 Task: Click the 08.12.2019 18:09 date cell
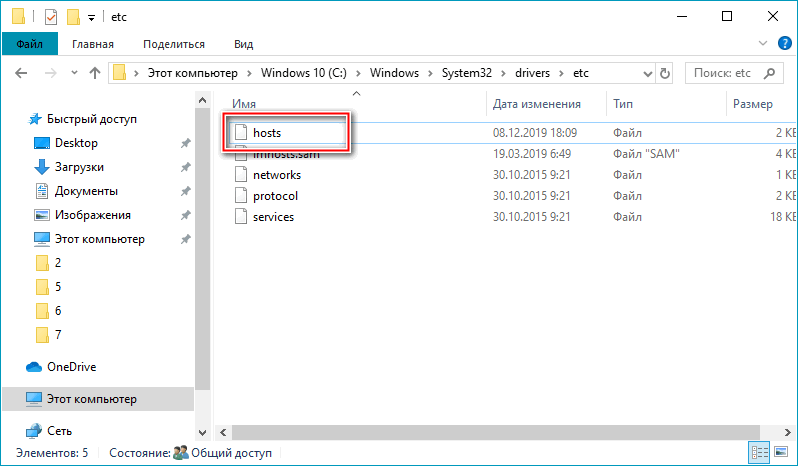(535, 133)
